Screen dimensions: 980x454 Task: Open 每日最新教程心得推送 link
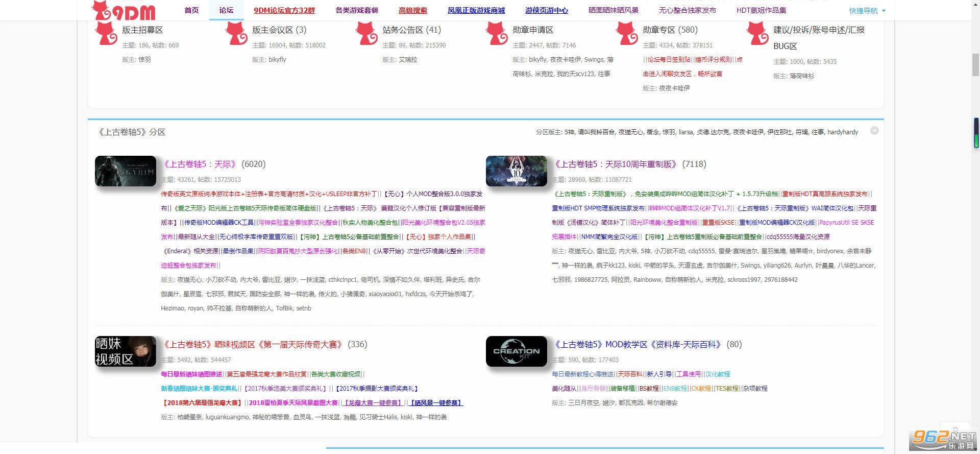(x=583, y=374)
